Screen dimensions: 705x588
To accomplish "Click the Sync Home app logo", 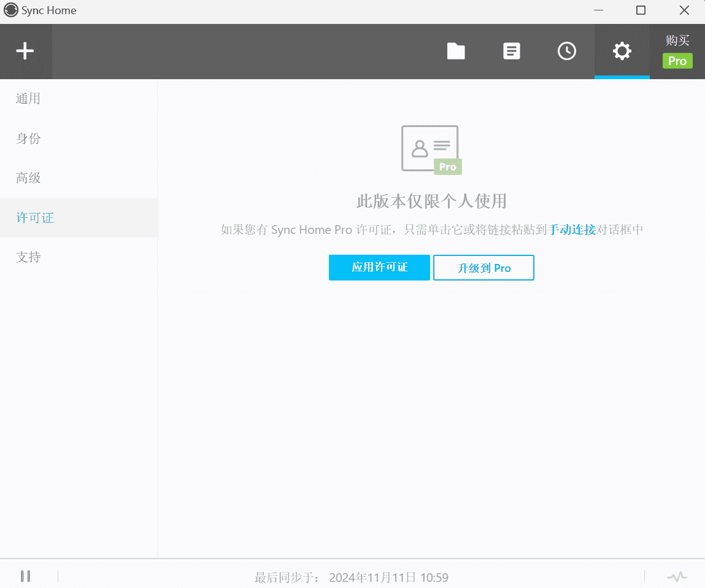I will (11, 10).
